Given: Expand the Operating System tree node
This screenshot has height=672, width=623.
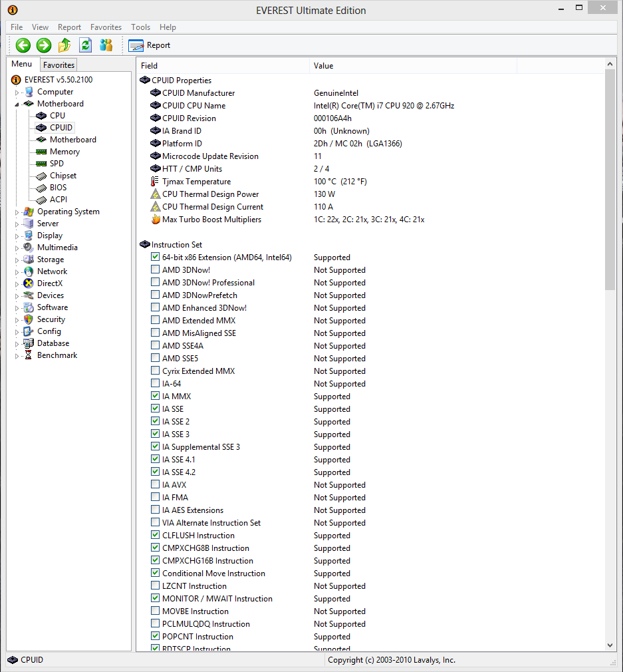Looking at the screenshot, I should [17, 212].
